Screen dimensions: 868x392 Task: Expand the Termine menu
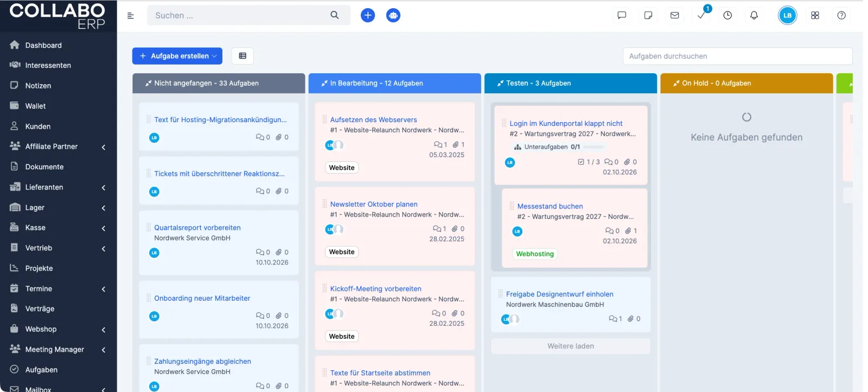coord(103,289)
